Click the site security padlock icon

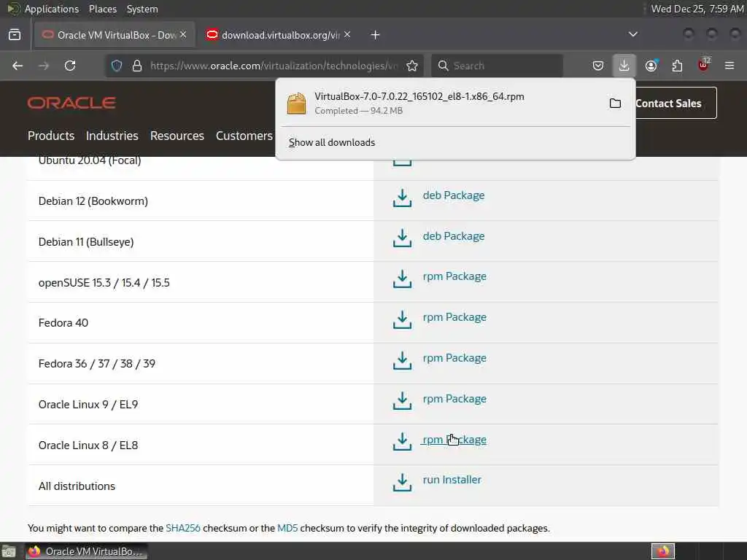(x=137, y=66)
